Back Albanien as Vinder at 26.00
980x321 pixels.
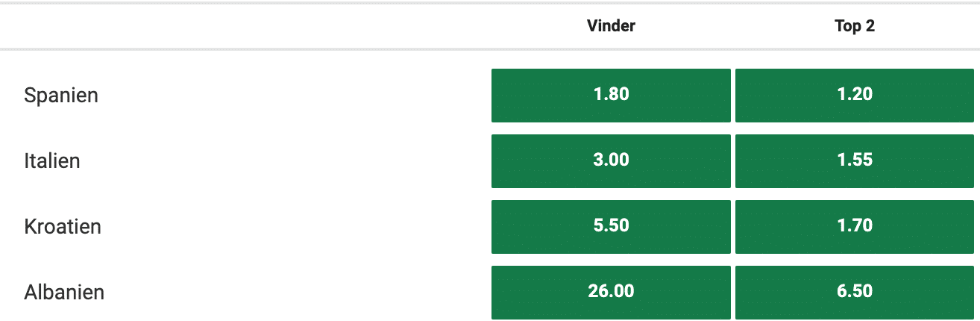[611, 291]
